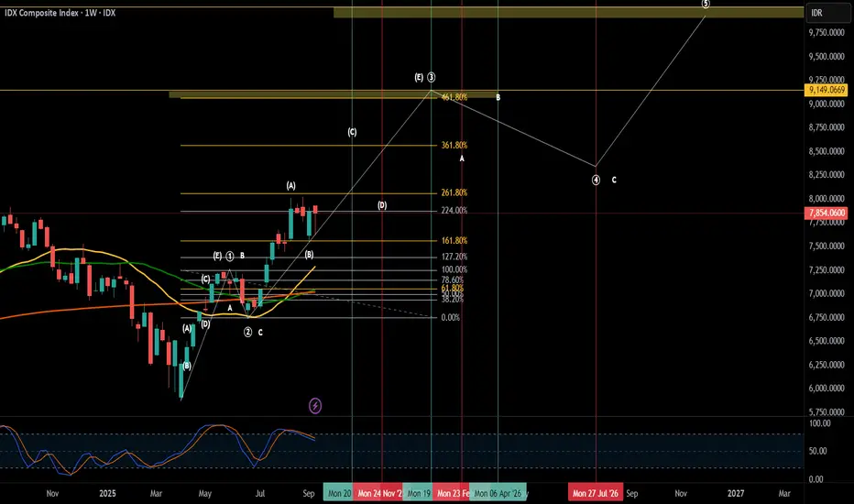
Task: Open the IDR currency selector
Action: tap(827, 13)
